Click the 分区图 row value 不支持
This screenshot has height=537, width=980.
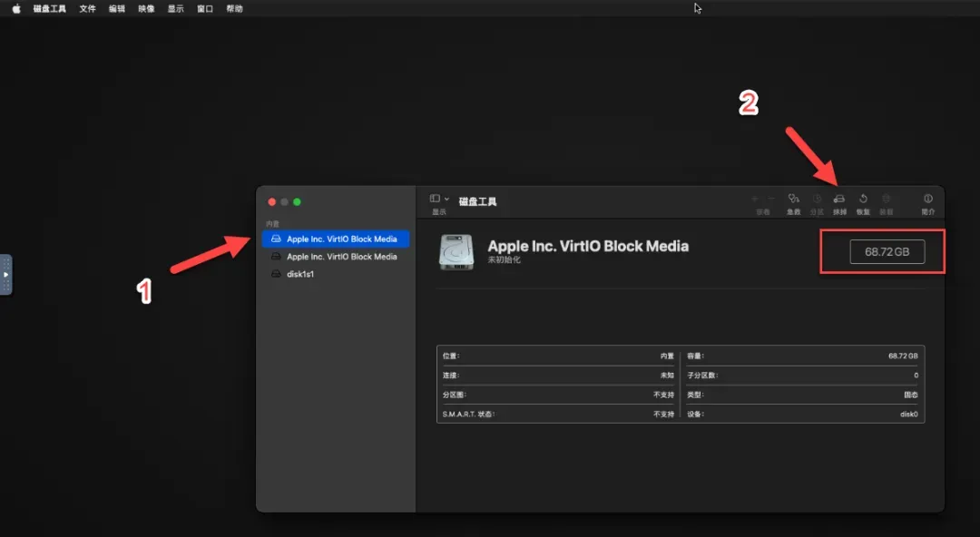(x=663, y=395)
